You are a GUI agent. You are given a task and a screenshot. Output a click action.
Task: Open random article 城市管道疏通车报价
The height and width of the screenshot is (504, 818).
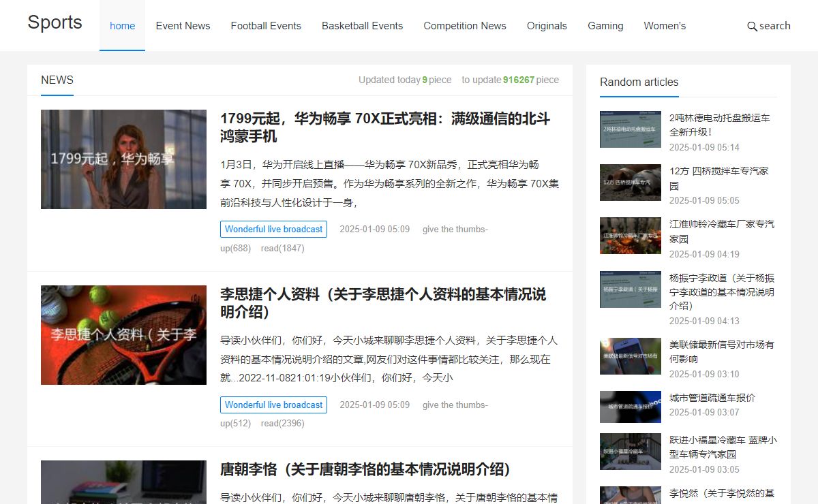[x=712, y=398]
